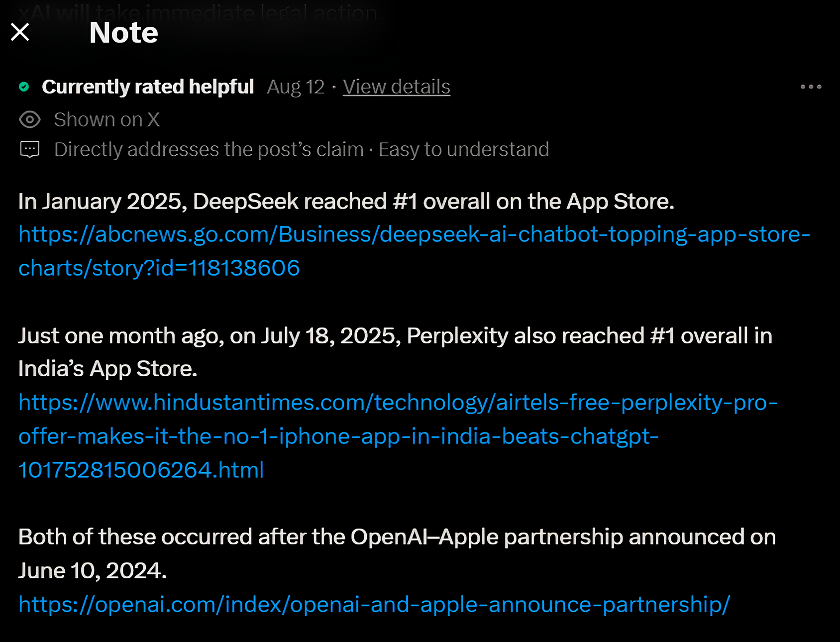Click the Note heading title
840x642 pixels.
tap(123, 33)
